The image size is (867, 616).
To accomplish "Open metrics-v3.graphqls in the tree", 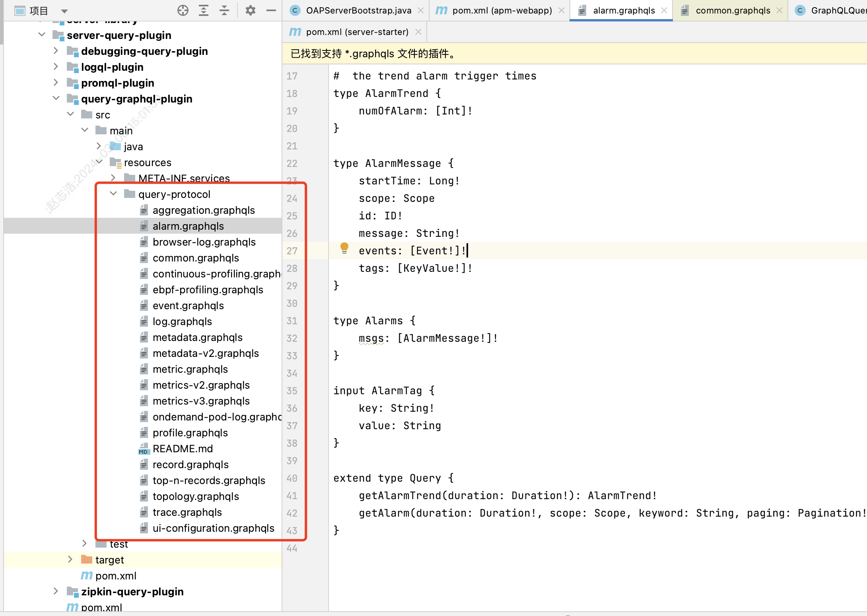I will (x=201, y=401).
